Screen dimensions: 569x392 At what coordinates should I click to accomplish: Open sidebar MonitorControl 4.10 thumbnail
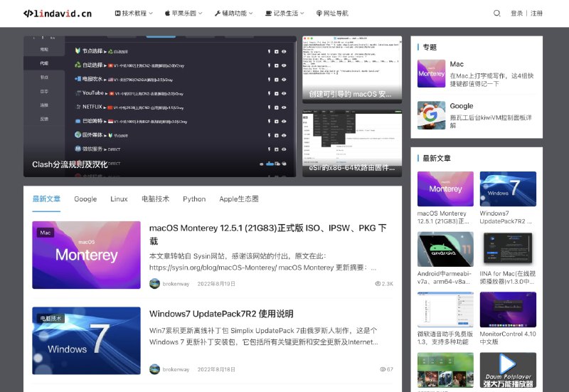508,309
